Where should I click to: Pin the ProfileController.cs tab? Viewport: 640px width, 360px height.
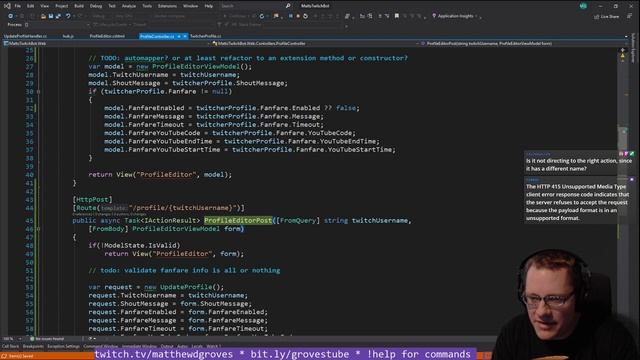click(x=179, y=36)
